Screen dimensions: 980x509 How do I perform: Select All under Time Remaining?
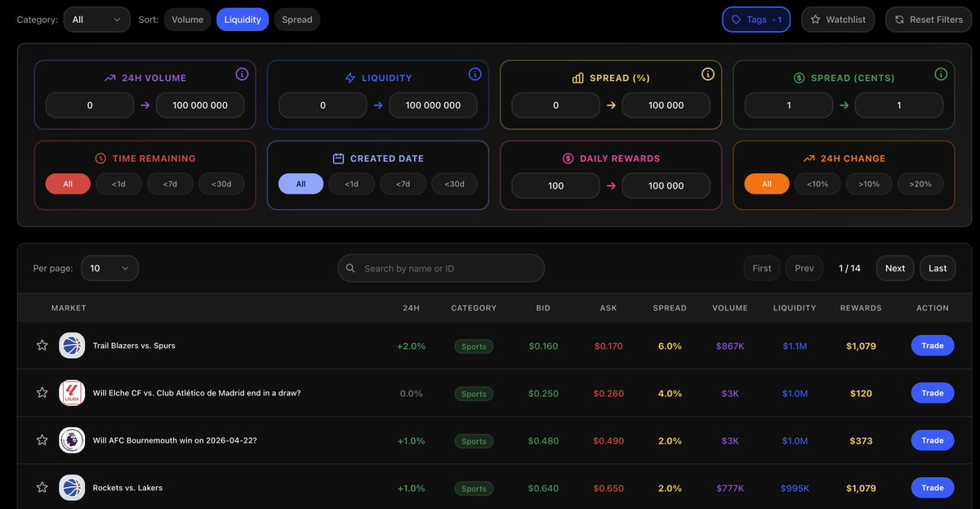pyautogui.click(x=68, y=184)
